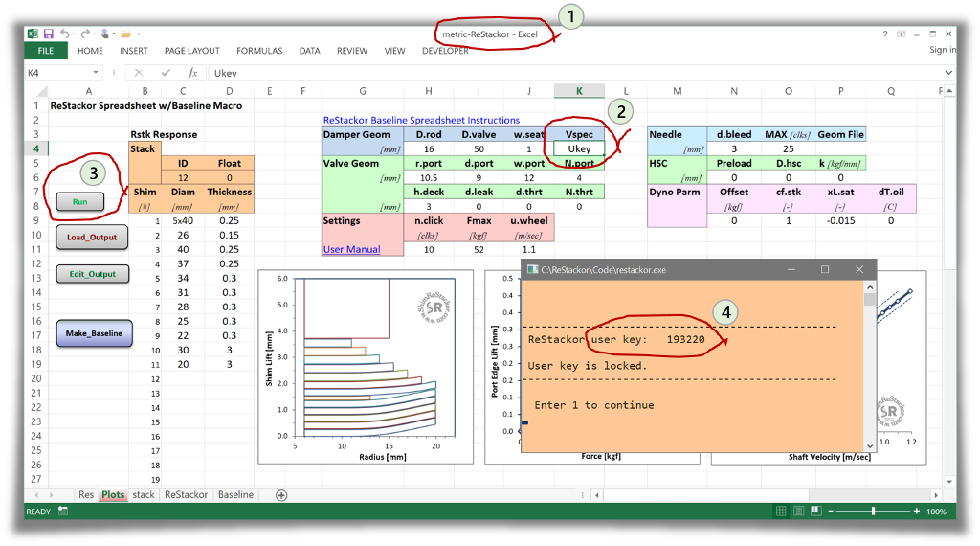980x546 pixels.
Task: Click the zoom in plus button
Action: pyautogui.click(x=916, y=511)
